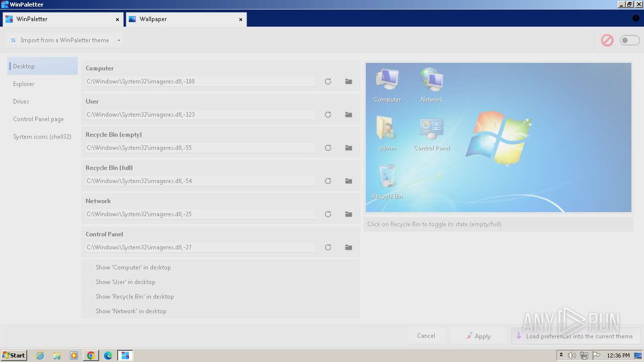Reset the Control Panel icon path

pyautogui.click(x=328, y=247)
